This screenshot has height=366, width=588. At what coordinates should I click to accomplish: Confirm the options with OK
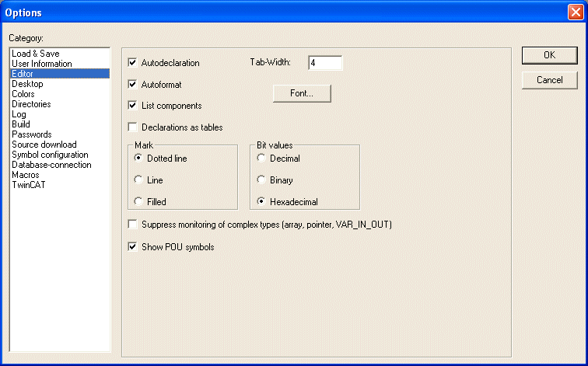click(x=549, y=55)
